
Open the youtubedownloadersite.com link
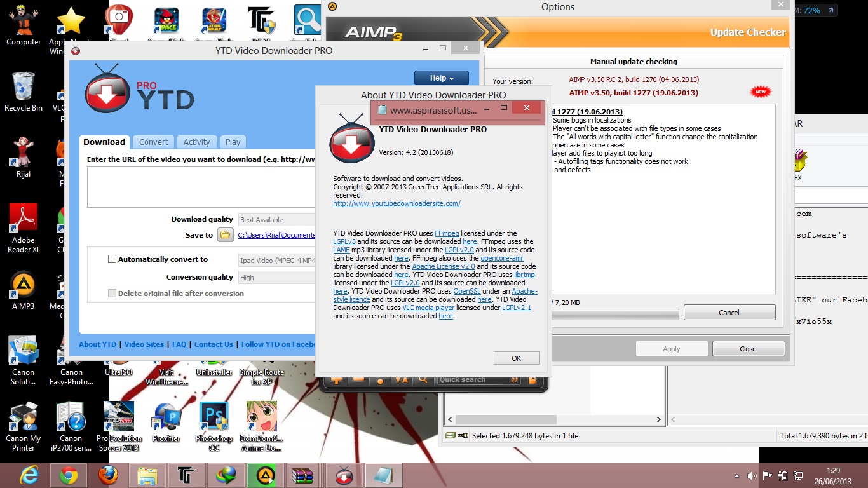pyautogui.click(x=397, y=203)
